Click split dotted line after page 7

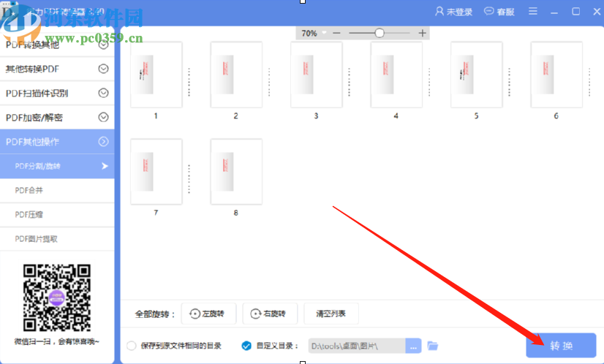(x=189, y=179)
